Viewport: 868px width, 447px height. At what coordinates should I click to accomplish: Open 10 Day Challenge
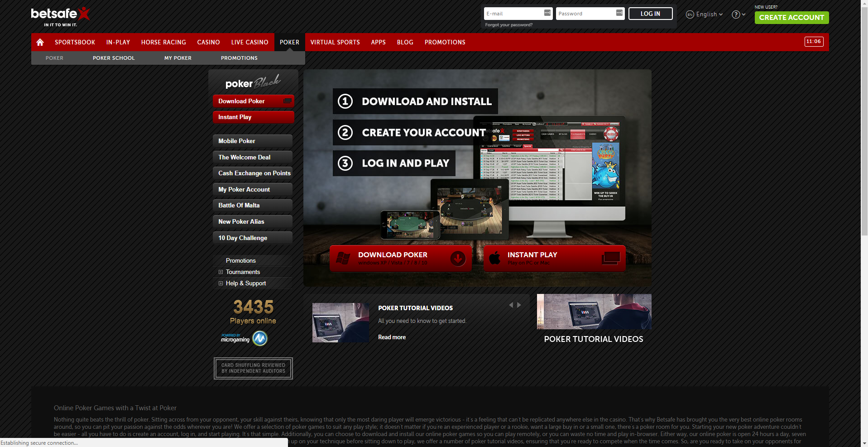(253, 238)
